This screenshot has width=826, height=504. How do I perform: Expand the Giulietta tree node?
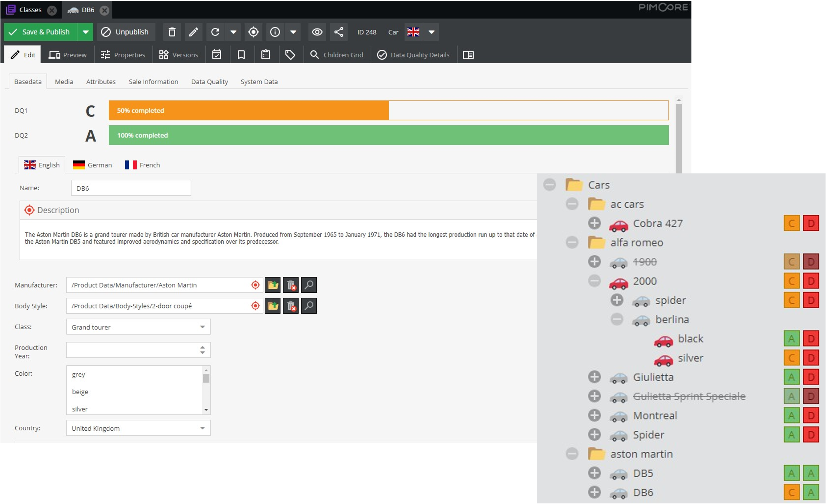pyautogui.click(x=594, y=377)
